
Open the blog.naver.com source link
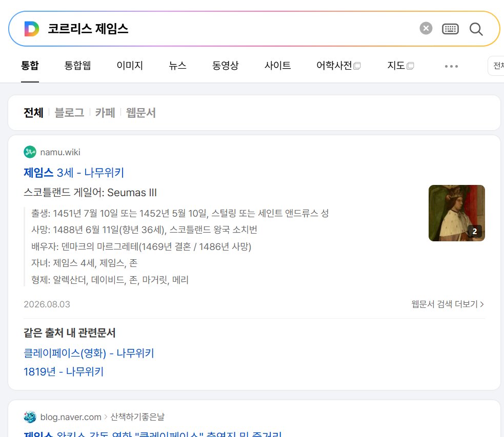(x=71, y=417)
